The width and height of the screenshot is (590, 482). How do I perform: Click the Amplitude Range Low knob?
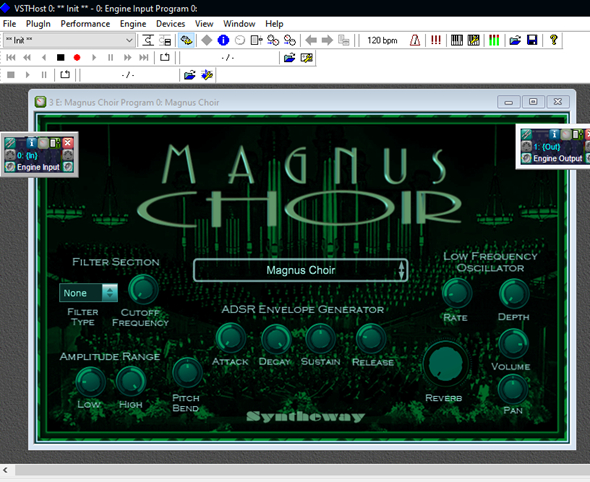[90, 382]
